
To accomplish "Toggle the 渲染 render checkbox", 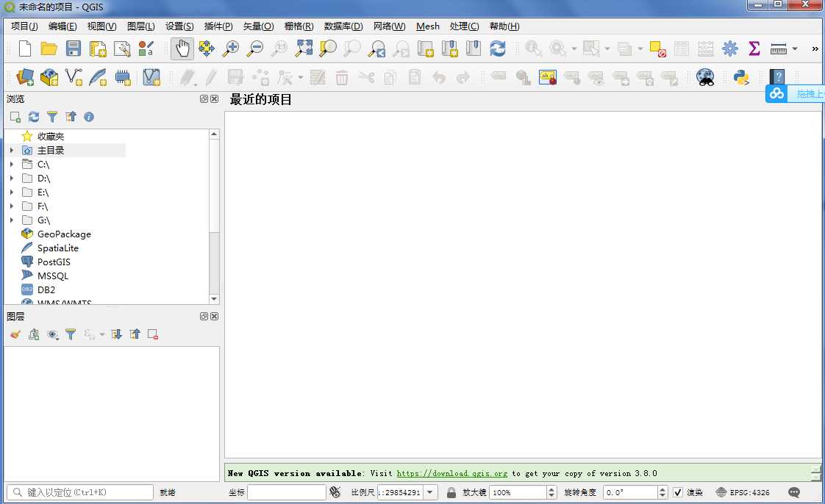I will pyautogui.click(x=678, y=492).
